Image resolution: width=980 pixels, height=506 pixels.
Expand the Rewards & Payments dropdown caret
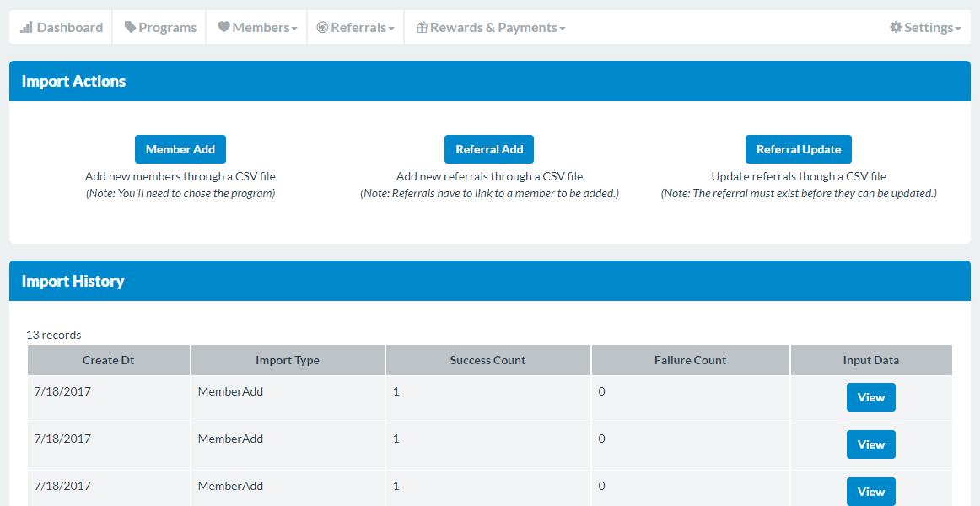click(563, 29)
